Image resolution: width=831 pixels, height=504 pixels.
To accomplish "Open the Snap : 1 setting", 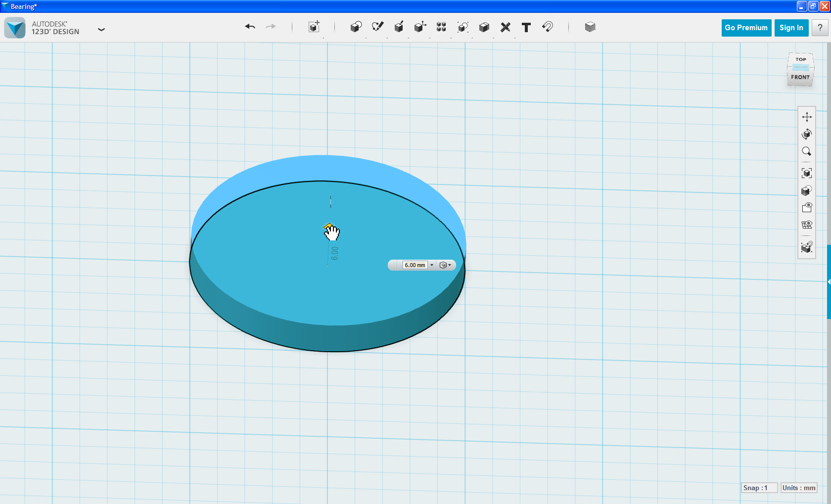I will point(759,488).
